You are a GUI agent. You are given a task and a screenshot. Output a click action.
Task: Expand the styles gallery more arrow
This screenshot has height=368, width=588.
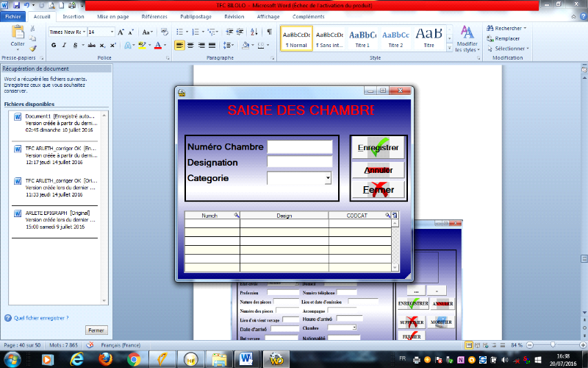(x=449, y=48)
